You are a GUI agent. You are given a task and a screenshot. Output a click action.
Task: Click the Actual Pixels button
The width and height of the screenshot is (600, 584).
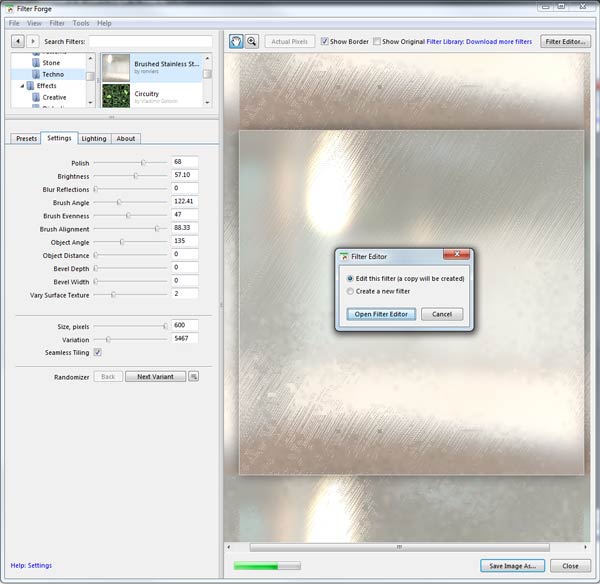(x=290, y=41)
